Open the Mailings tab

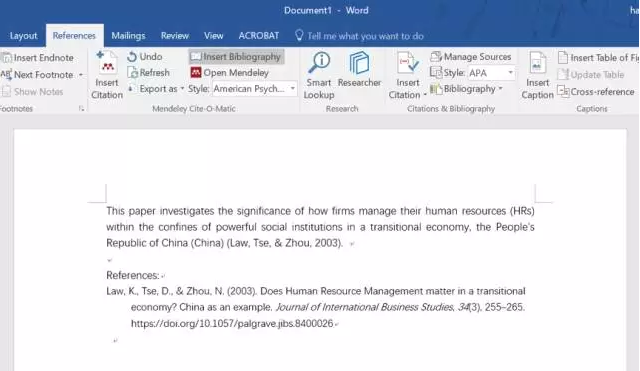click(x=128, y=36)
